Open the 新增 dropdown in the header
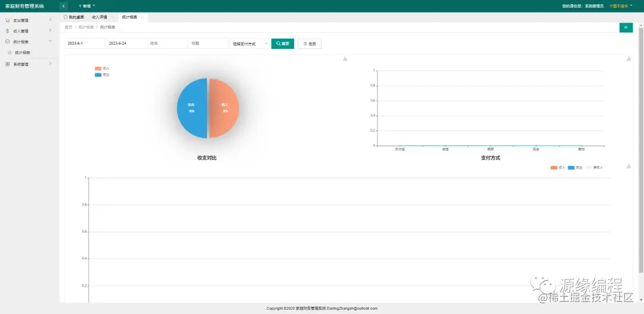Viewport: 644px width, 314px height. 86,6
